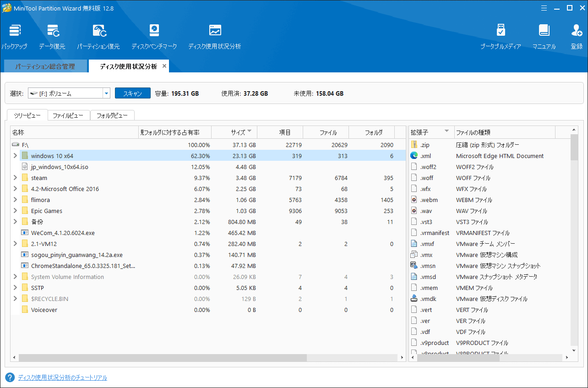Click the help question mark icon
Screen dimensions: 588x388
pos(10,377)
